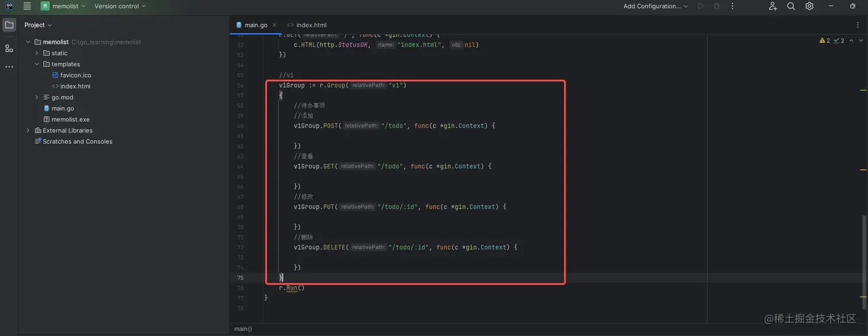
Task: Open the hamburger main menu
Action: click(27, 6)
